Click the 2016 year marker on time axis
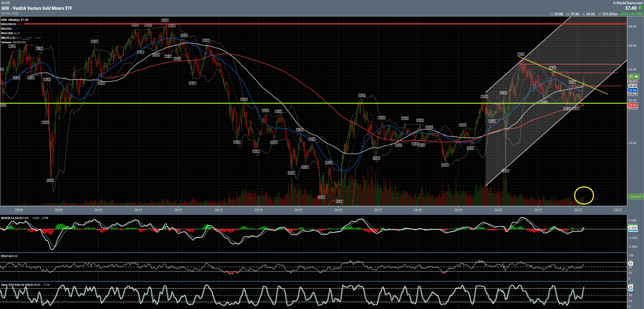 click(338, 210)
